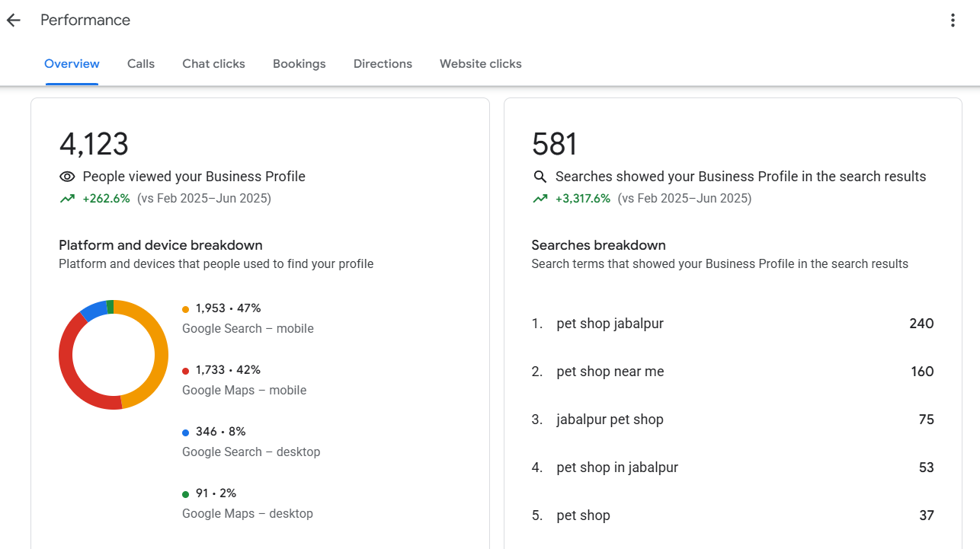980x549 pixels.
Task: Click the 4,123 profile views number
Action: click(x=94, y=144)
